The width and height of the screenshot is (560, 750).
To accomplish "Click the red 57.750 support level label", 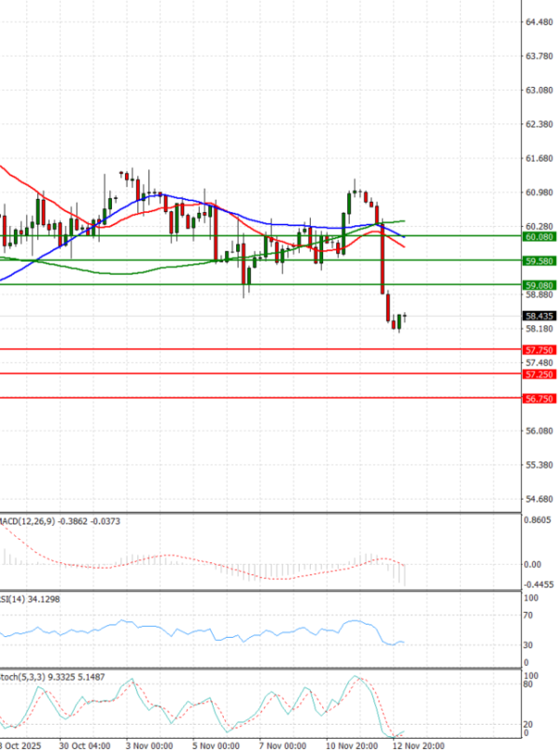I will (x=539, y=349).
